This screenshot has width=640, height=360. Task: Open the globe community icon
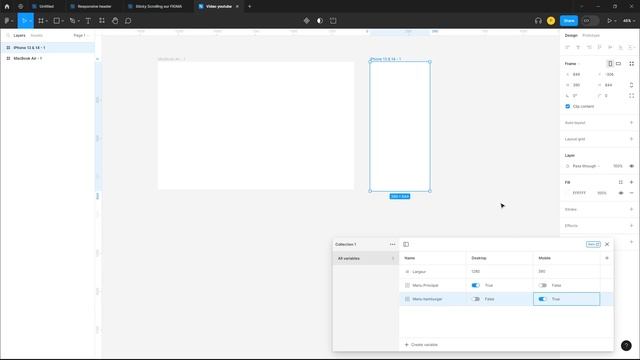pos(20,6)
